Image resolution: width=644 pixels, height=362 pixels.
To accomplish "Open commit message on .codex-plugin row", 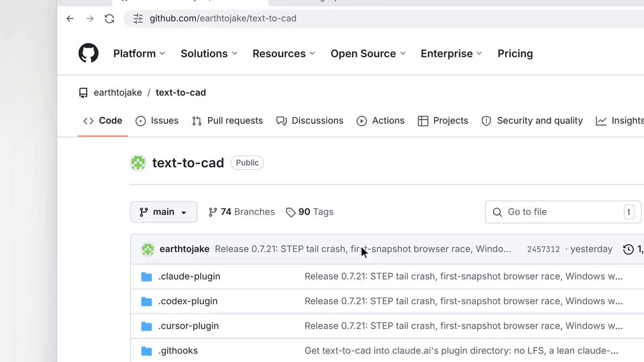I will [x=464, y=301].
